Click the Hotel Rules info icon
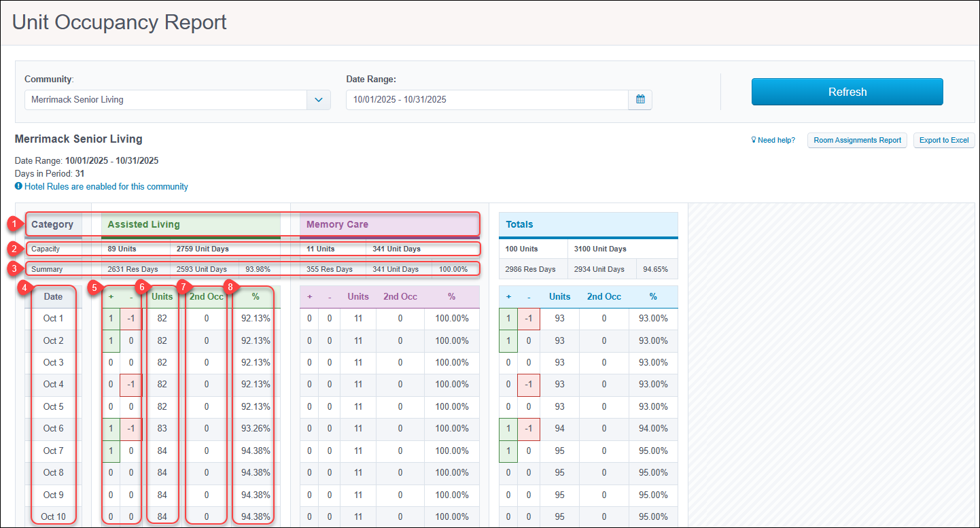This screenshot has width=980, height=528. click(x=18, y=186)
